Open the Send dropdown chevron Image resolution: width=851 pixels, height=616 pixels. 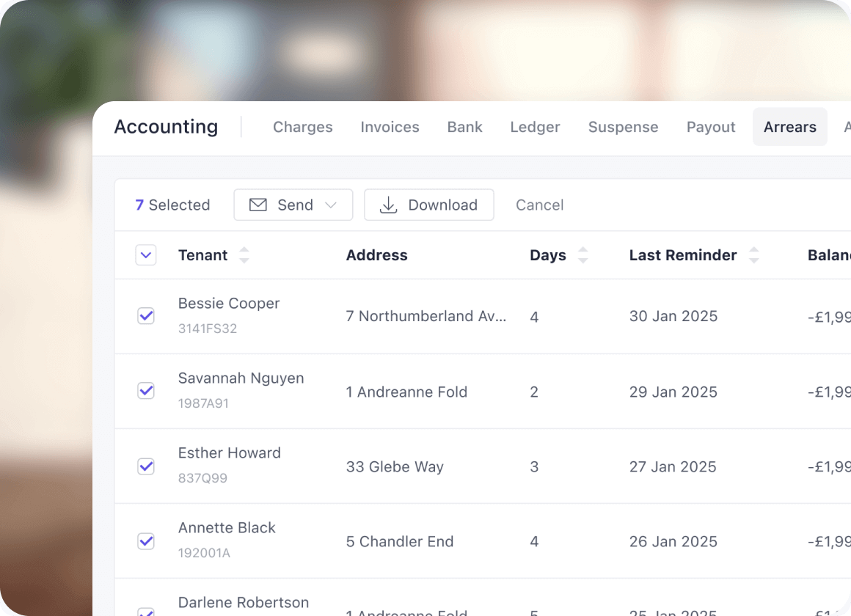tap(331, 205)
